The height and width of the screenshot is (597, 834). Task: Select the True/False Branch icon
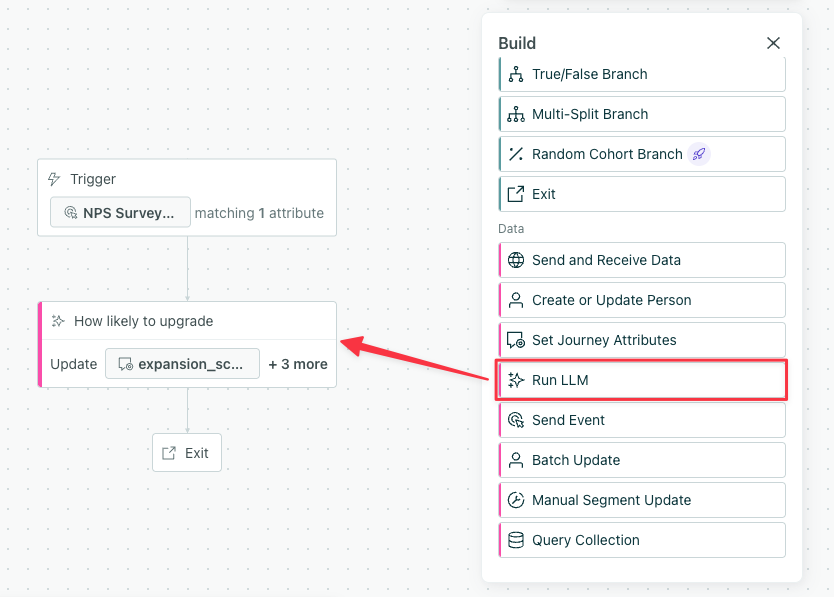[x=516, y=74]
